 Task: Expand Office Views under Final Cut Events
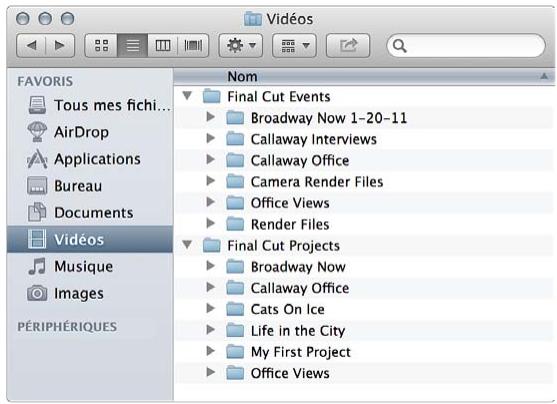pyautogui.click(x=211, y=202)
